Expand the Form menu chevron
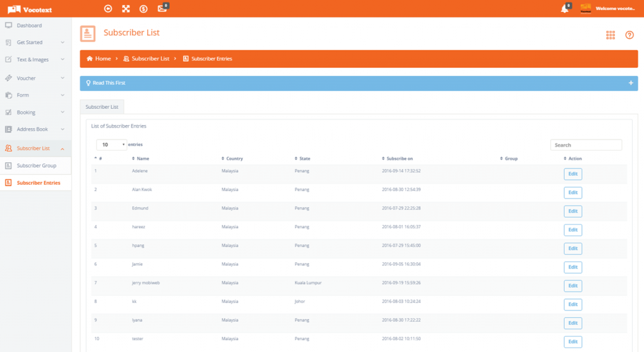The image size is (644, 352). (x=62, y=95)
